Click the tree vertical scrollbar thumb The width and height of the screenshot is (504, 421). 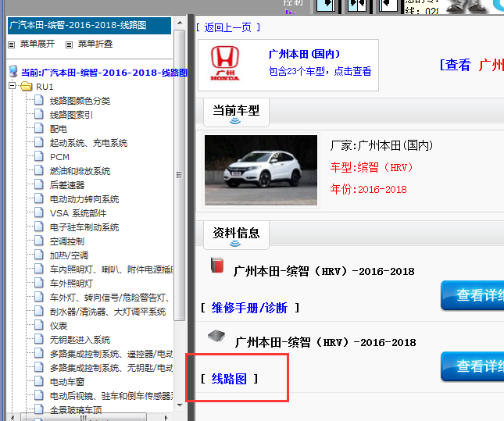click(180, 175)
